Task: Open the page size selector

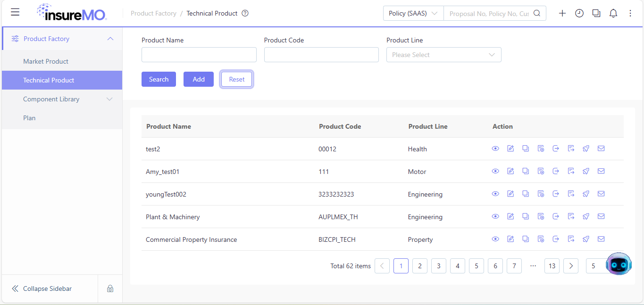Action: 596,266
